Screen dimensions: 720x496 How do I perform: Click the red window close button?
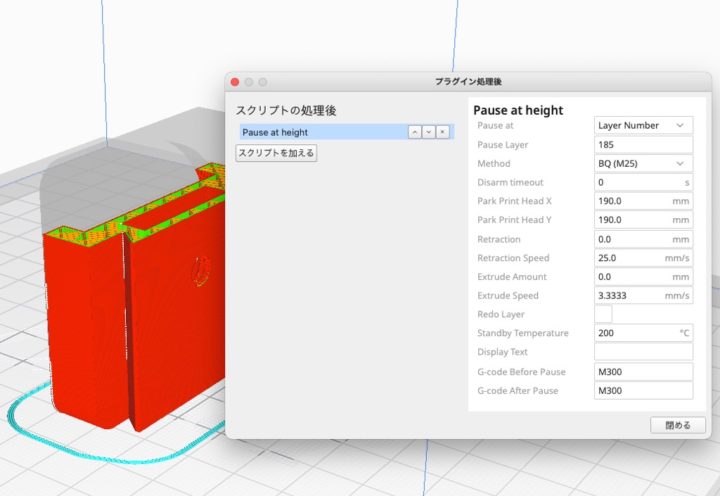(x=235, y=81)
